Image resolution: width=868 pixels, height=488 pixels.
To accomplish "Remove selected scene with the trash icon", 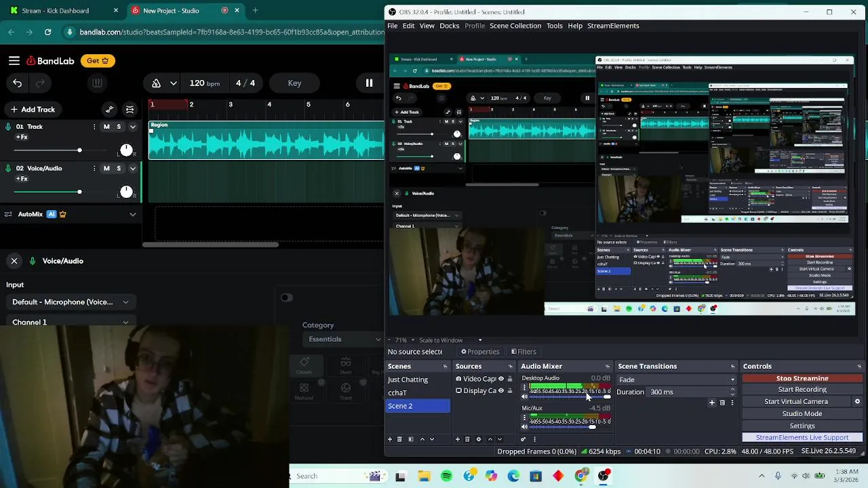I will pyautogui.click(x=399, y=439).
